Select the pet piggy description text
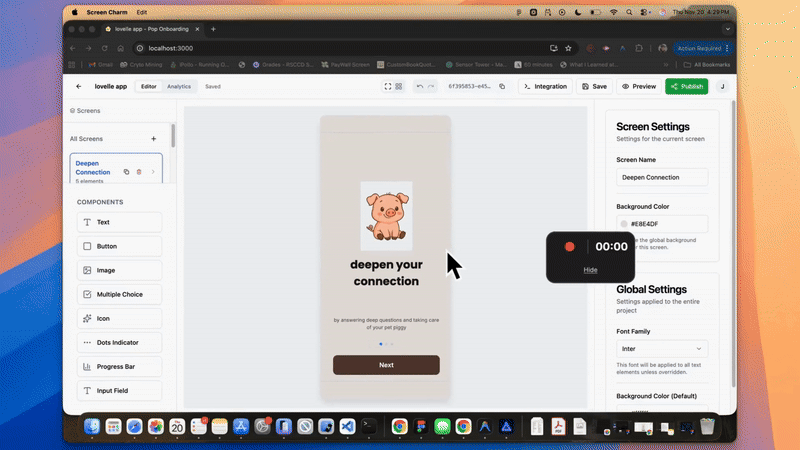 (x=386, y=323)
